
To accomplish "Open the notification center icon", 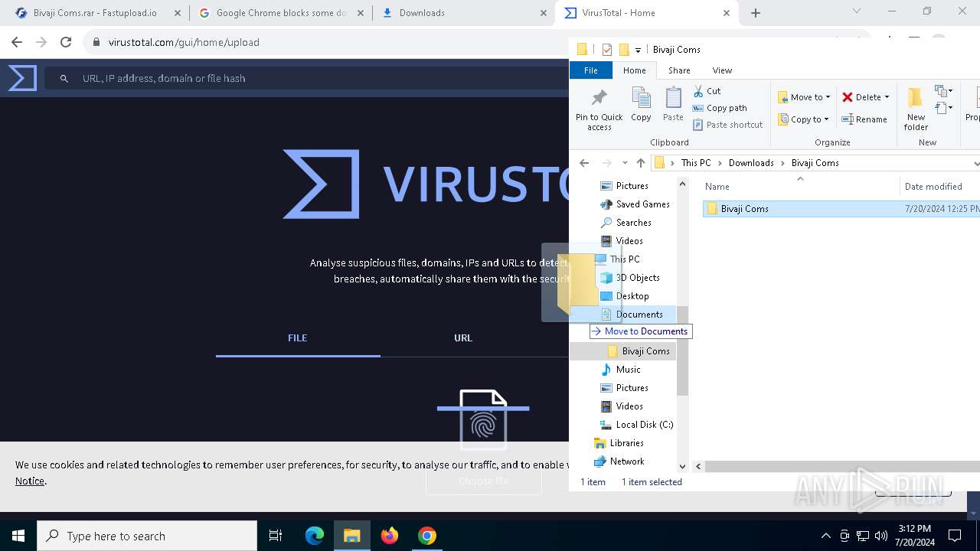I will click(x=955, y=536).
